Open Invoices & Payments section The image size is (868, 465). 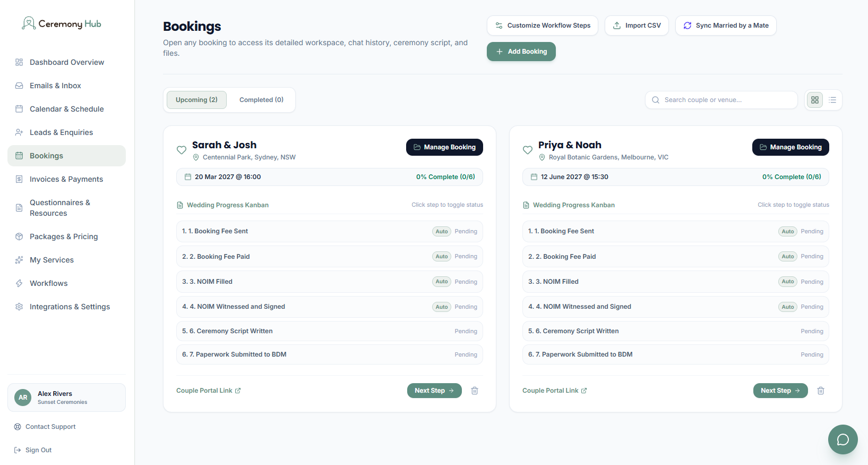(x=66, y=179)
